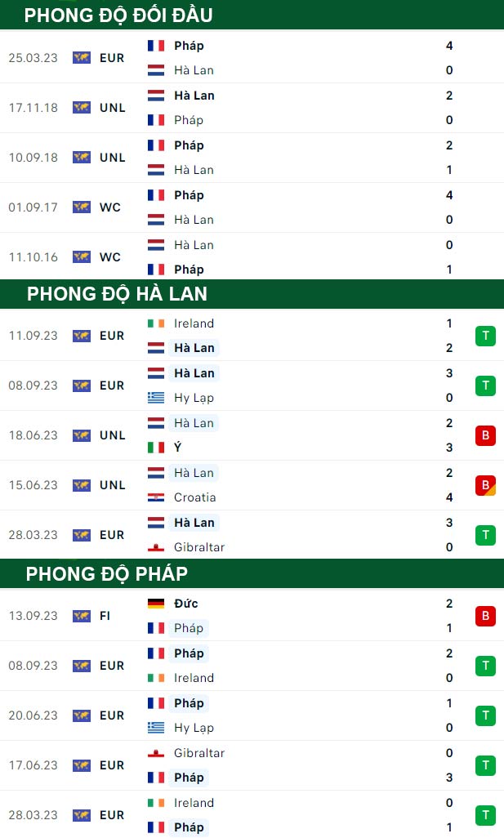This screenshot has height=838, width=504.
Task: Click the green T badge for Ireland vs Hà Lan
Action: (x=485, y=336)
